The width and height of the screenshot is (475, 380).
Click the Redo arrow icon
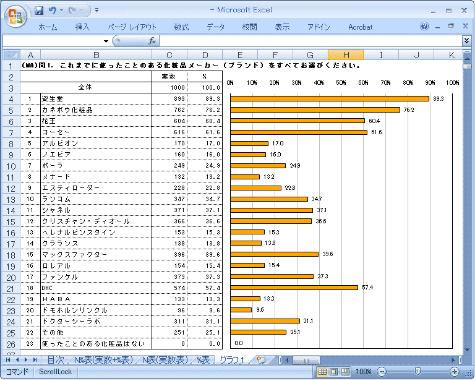coord(72,11)
